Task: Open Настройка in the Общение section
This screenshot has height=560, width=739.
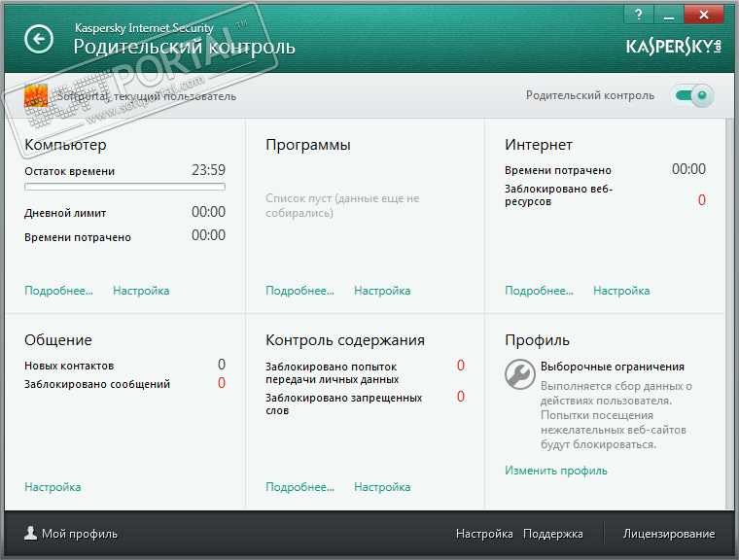Action: tap(53, 487)
